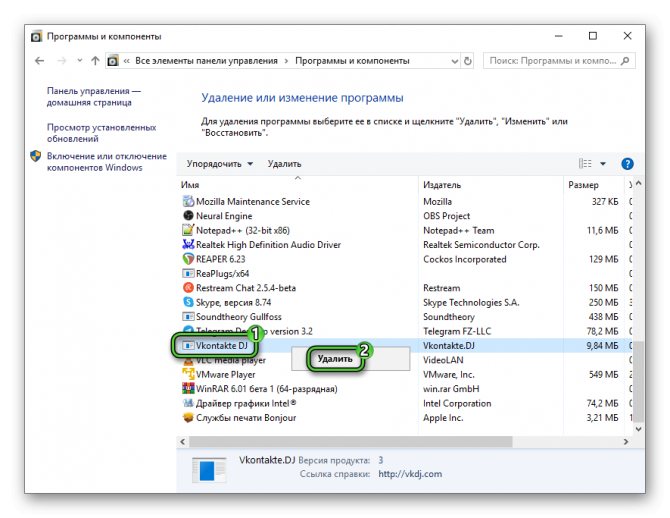Select the Драйвер графики Intel icon
Screen dimensions: 670x518
pos(188,403)
